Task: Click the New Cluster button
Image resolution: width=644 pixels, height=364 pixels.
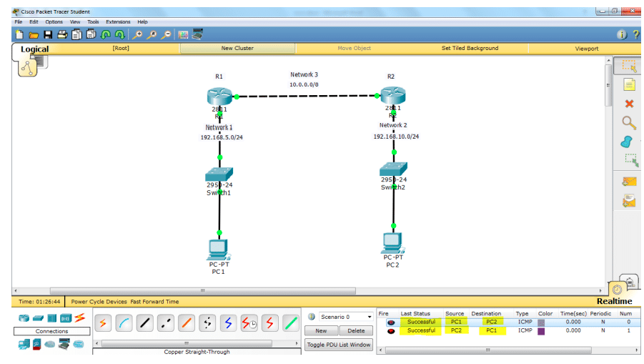Action: coord(237,48)
